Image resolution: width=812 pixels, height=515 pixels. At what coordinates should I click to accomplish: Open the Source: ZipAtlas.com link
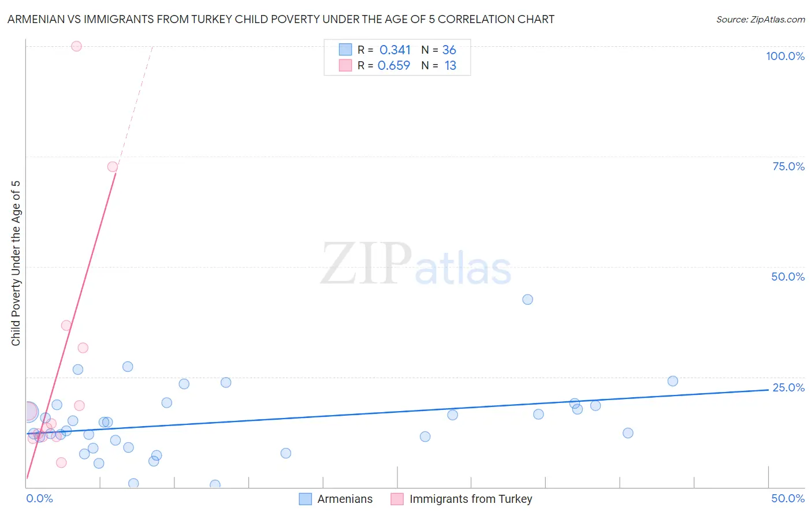tap(761, 19)
